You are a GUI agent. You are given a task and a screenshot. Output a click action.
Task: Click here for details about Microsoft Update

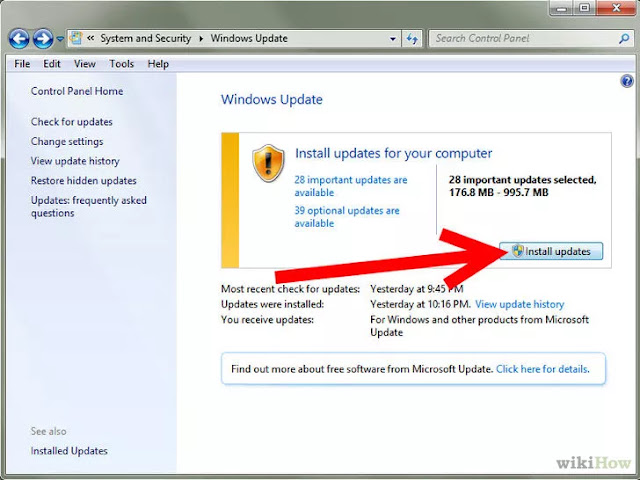coord(542,369)
